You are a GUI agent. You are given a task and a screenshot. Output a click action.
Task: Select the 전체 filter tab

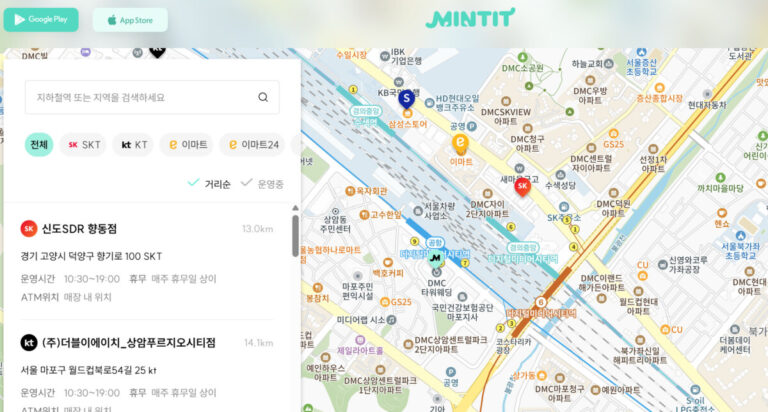tap(39, 145)
